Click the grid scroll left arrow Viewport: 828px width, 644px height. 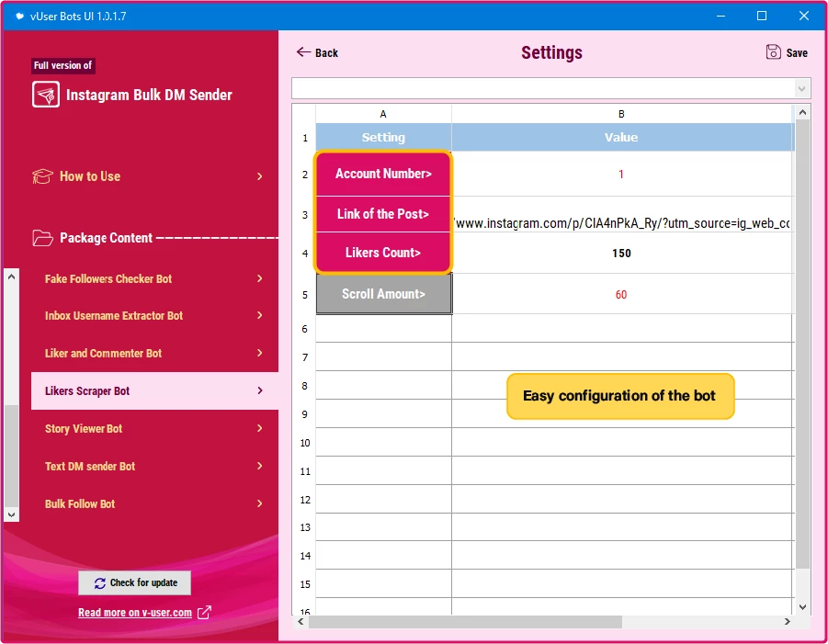301,622
